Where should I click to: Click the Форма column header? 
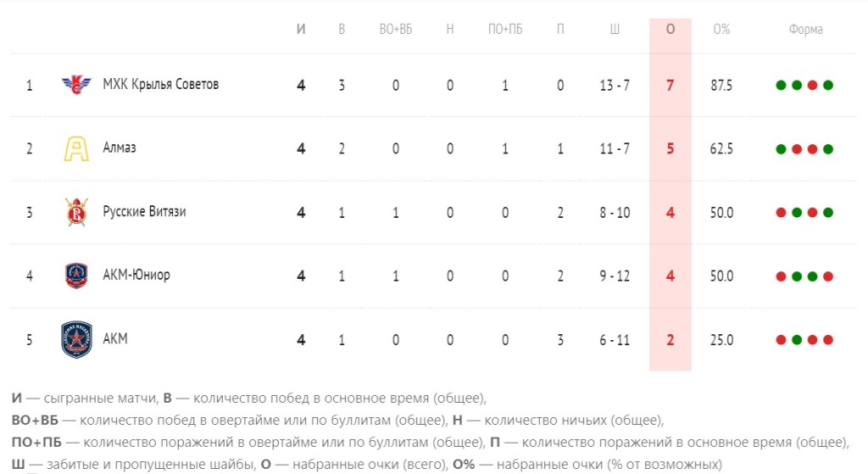(x=805, y=29)
